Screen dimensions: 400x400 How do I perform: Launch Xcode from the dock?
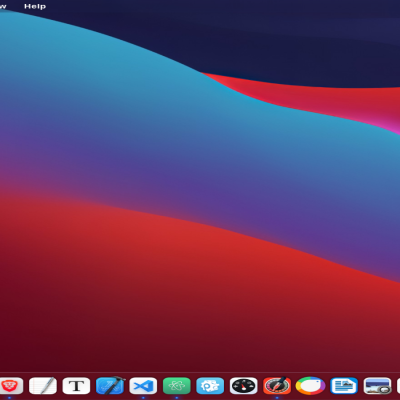tap(110, 386)
